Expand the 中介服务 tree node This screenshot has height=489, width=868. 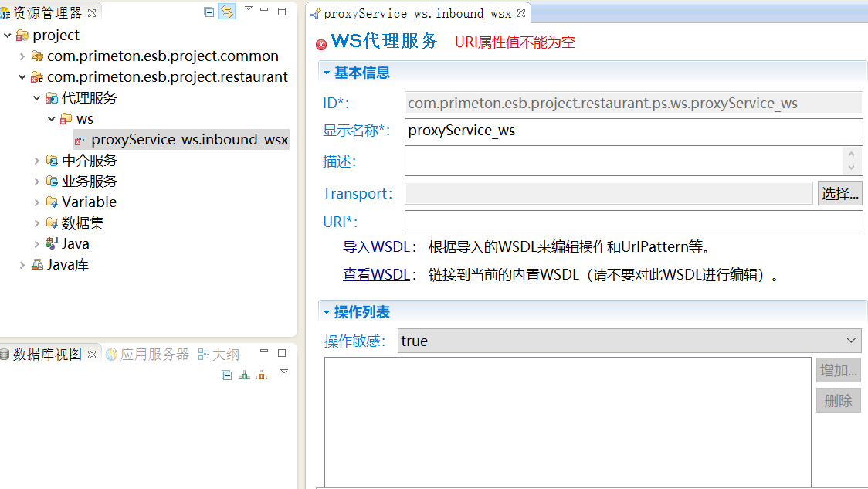point(37,161)
